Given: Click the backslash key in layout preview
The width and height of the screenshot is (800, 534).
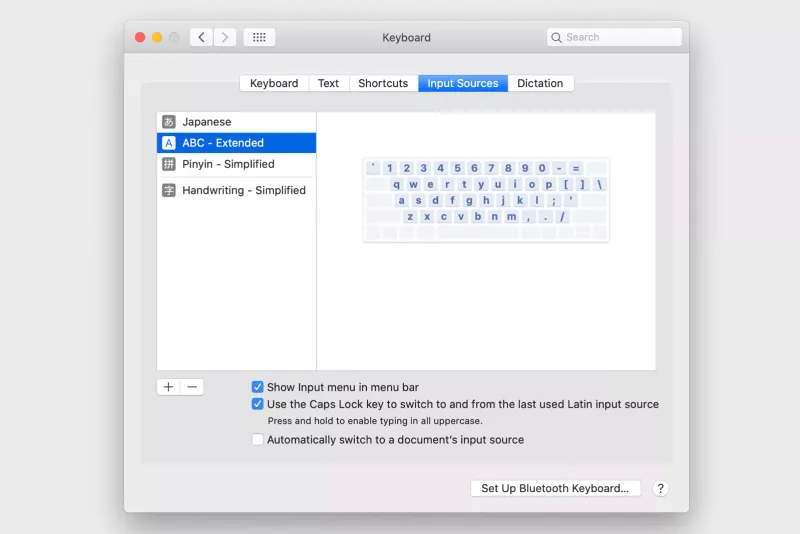Looking at the screenshot, I should (599, 185).
